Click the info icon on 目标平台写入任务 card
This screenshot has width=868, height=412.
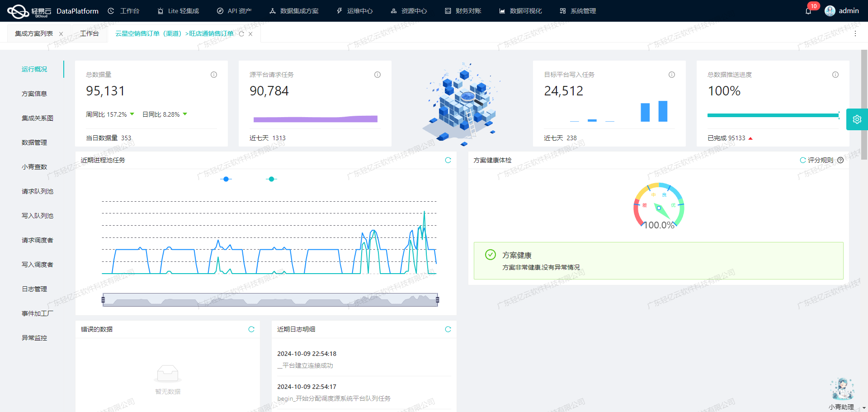point(671,75)
